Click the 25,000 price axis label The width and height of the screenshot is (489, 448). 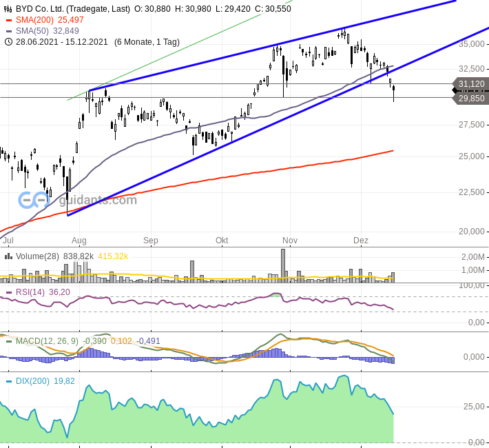pyautogui.click(x=472, y=156)
